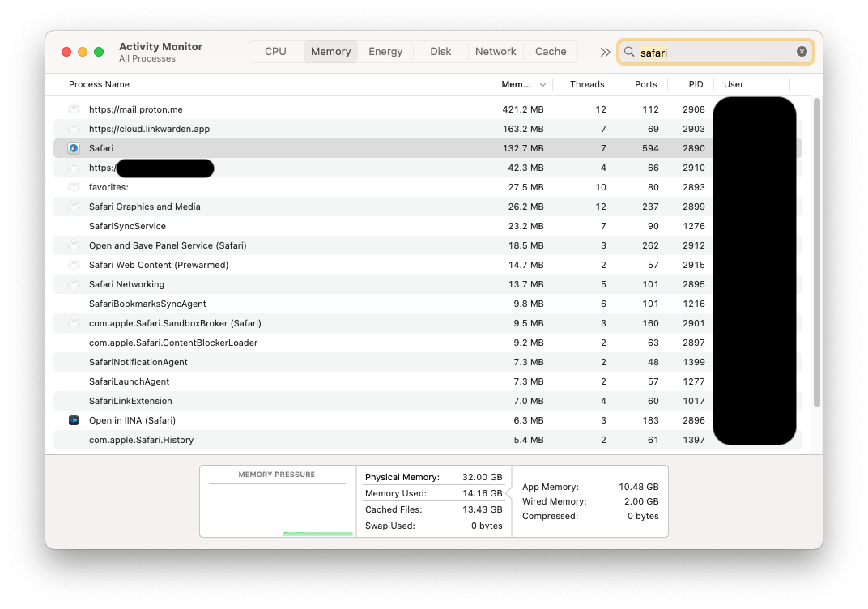The height and width of the screenshot is (609, 868).
Task: Click the IINA icon beside Open in IINA (Safari)
Action: pyautogui.click(x=74, y=420)
